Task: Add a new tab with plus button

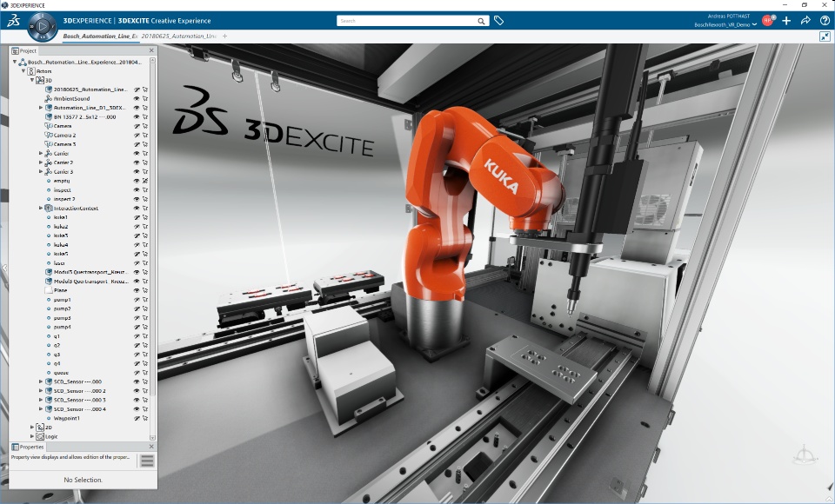Action: click(x=224, y=36)
